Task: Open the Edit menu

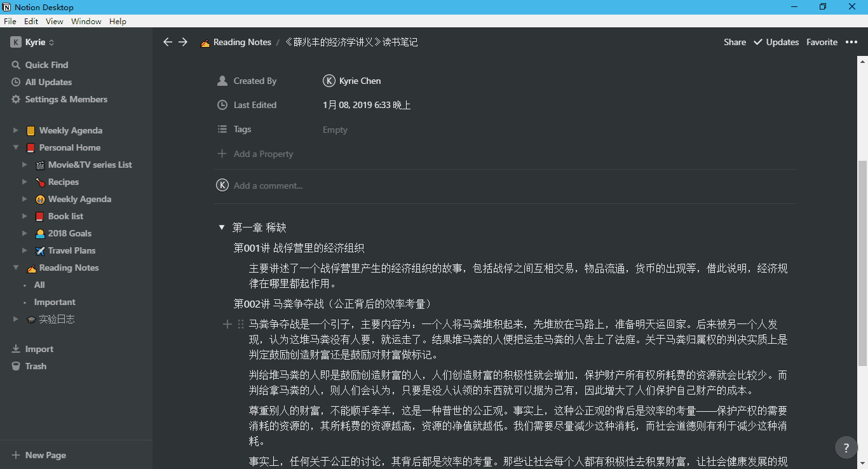Action: (x=31, y=21)
